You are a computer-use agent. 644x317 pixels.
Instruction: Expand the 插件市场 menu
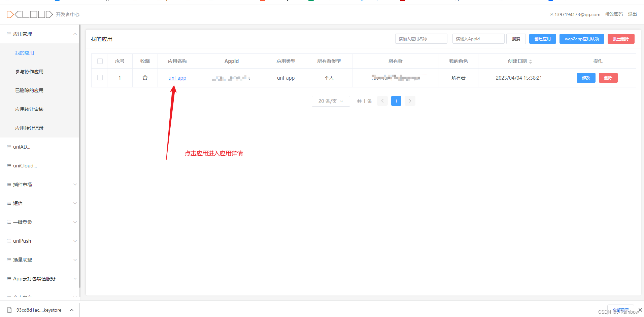(75, 185)
